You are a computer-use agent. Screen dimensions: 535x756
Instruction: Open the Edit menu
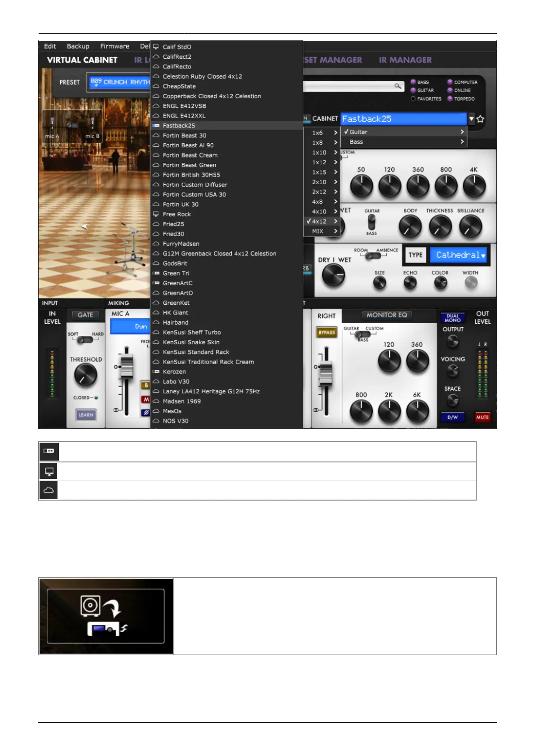click(50, 46)
